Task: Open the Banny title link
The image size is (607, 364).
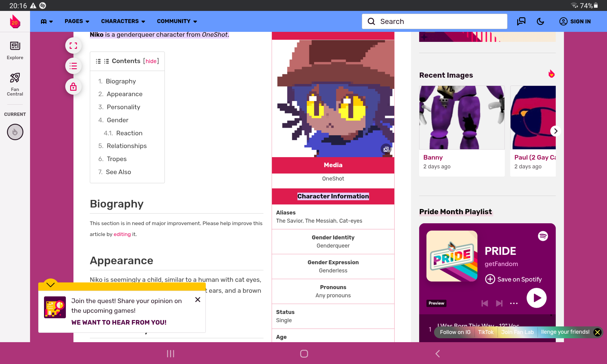Action: (433, 157)
